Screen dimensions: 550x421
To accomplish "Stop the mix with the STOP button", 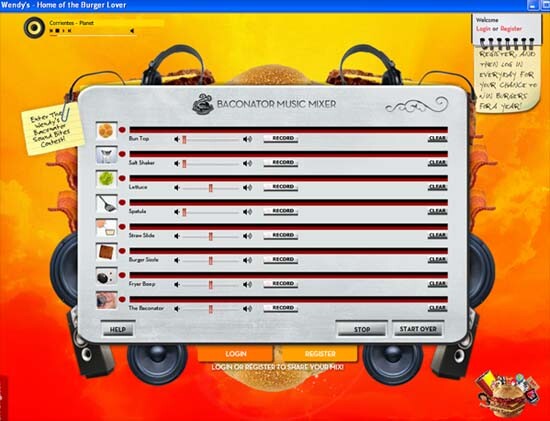I will [362, 329].
